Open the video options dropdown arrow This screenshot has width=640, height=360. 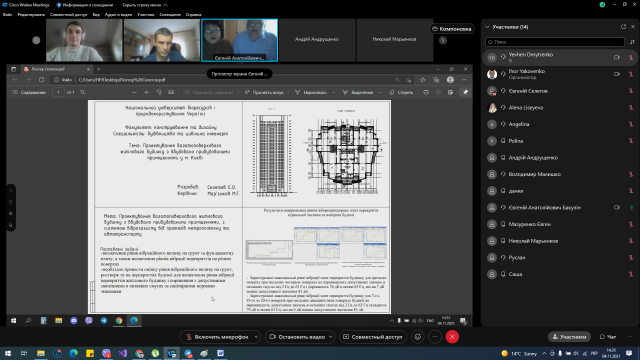(331, 337)
